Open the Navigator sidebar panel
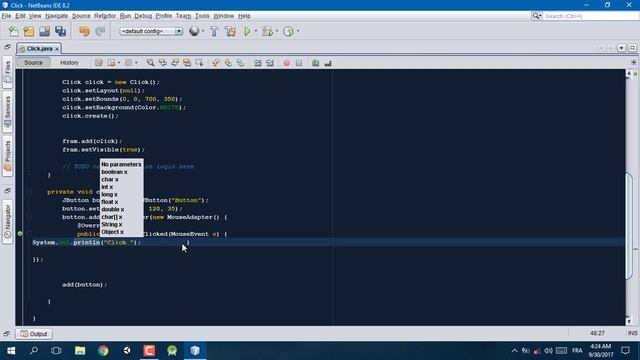 [7, 222]
